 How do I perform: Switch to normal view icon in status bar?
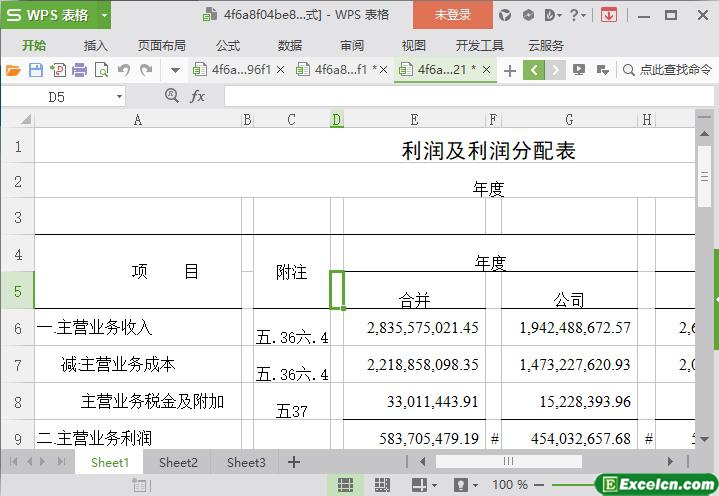(x=345, y=485)
